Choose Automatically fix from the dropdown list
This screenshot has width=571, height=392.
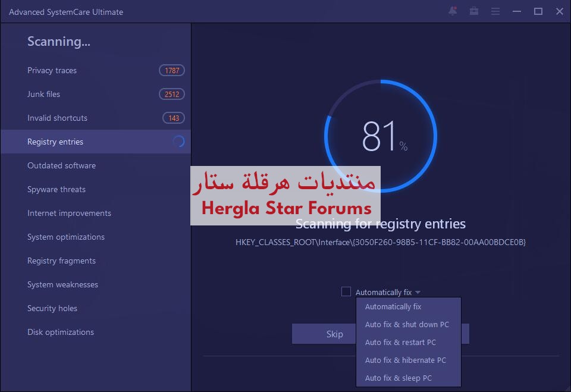point(408,307)
